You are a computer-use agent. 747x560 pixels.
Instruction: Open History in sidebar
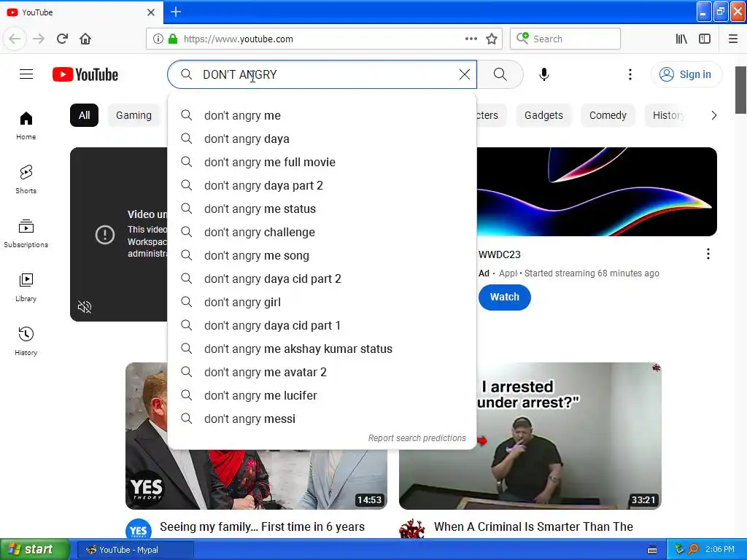tap(26, 341)
